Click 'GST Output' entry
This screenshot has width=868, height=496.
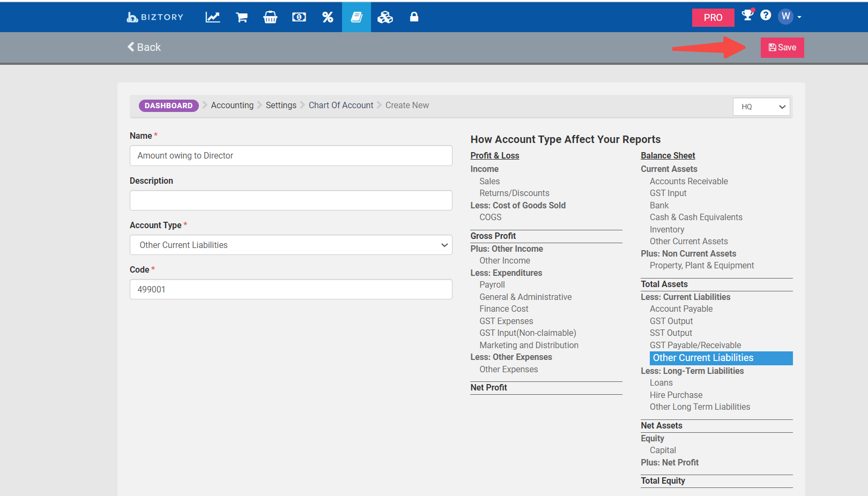671,321
